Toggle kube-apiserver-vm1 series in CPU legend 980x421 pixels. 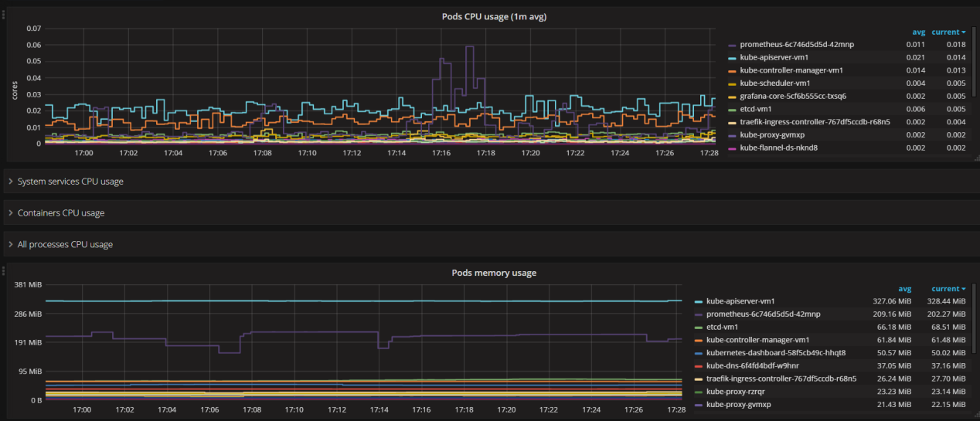pos(774,58)
